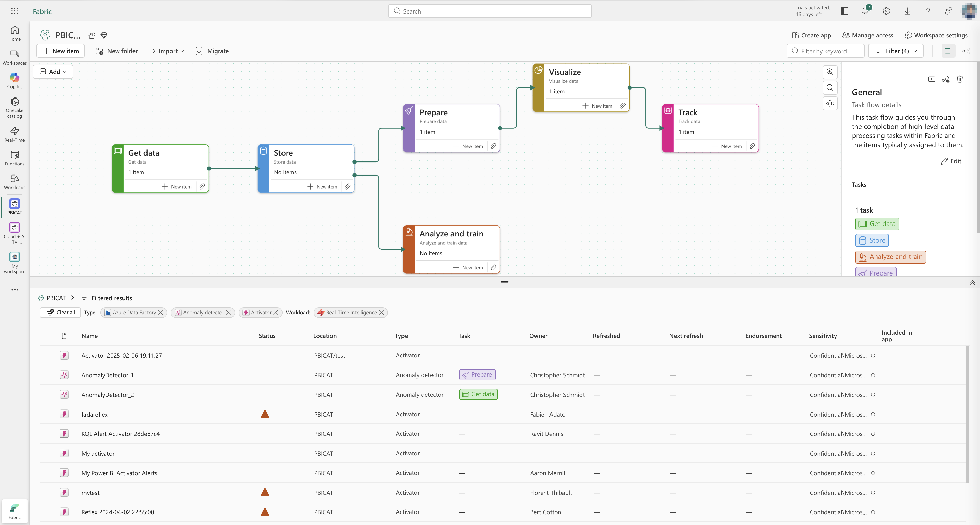
Task: Click the New item button in toolbar
Action: [x=60, y=51]
